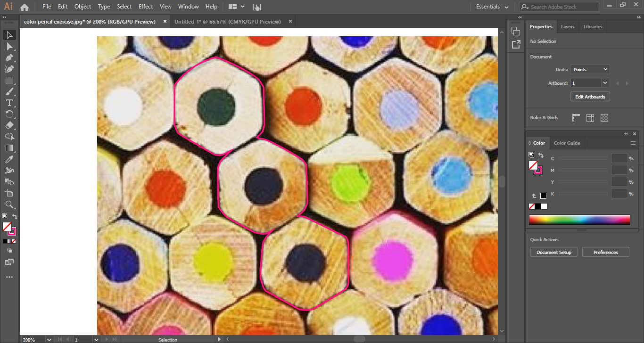The height and width of the screenshot is (343, 644).
Task: Select the Selection tool (black arrow)
Action: [x=9, y=35]
